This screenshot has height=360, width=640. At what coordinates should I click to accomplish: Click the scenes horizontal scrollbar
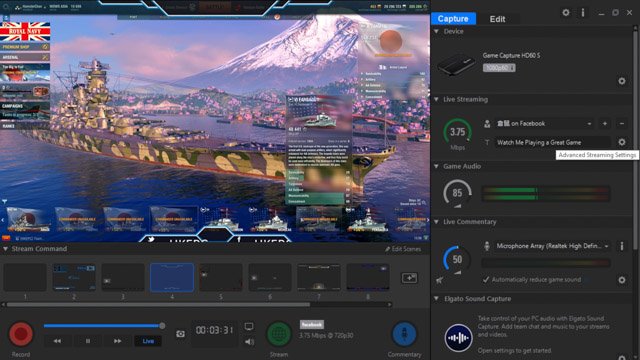(x=158, y=304)
